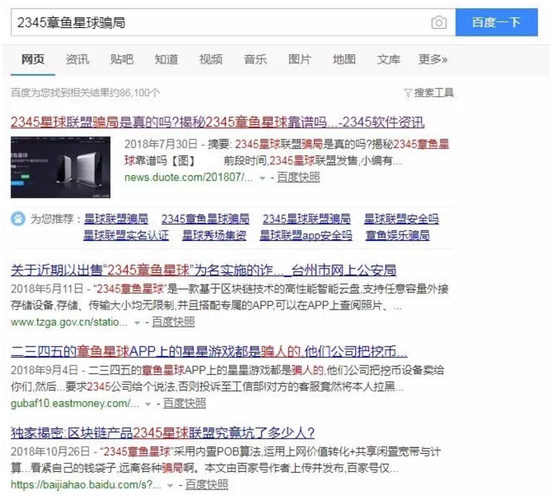
Task: Click the funnel icon for search tools
Action: (x=408, y=93)
